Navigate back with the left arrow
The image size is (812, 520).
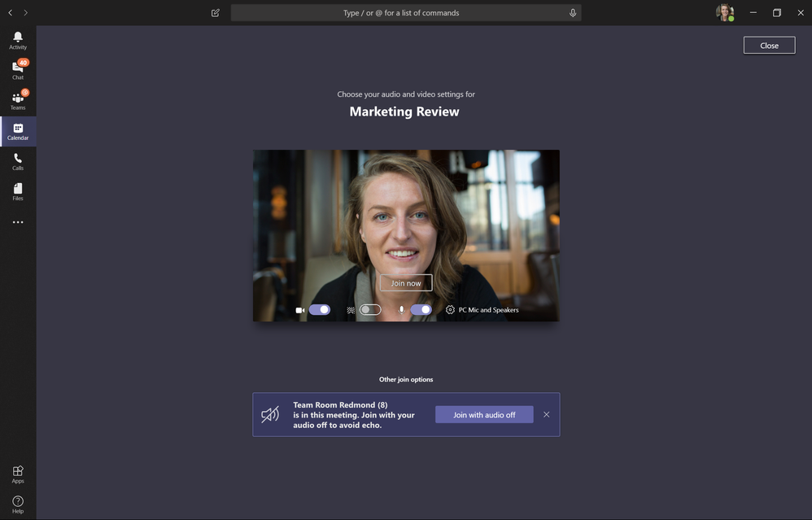point(11,13)
